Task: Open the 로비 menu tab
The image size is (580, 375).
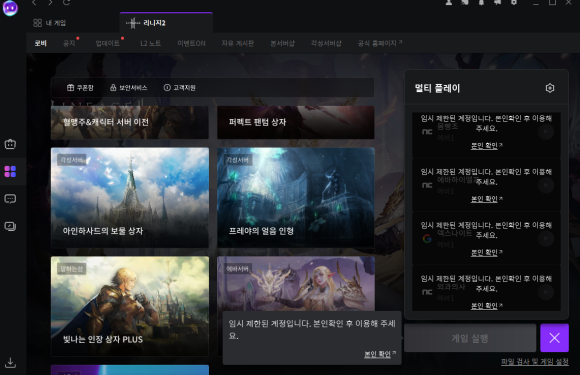Action: click(40, 43)
